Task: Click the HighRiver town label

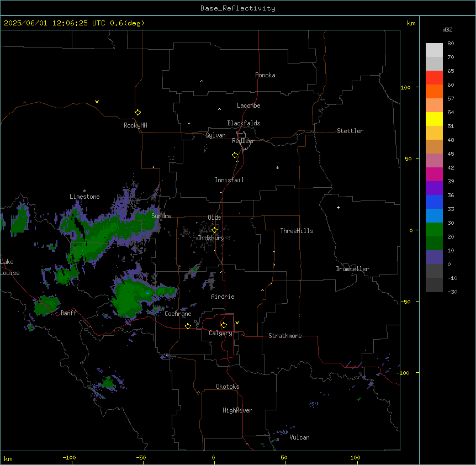Action: (237, 410)
